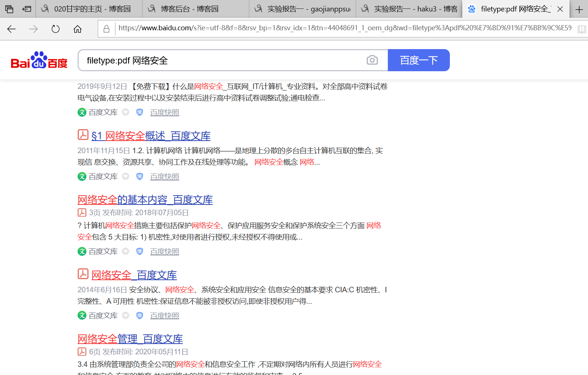
Task: Click the date text "2019年9月12日"
Action: 102,86
